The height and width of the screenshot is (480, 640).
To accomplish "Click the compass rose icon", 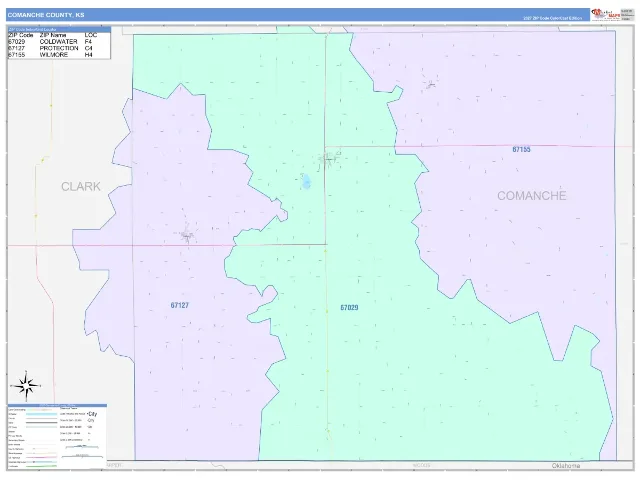I will tap(26, 386).
